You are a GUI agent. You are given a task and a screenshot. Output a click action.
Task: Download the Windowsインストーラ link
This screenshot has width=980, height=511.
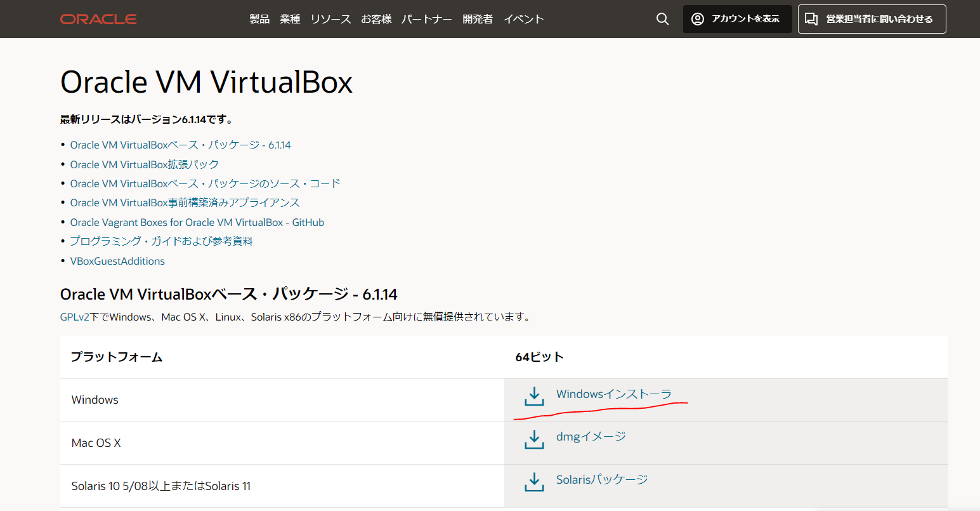(x=614, y=394)
